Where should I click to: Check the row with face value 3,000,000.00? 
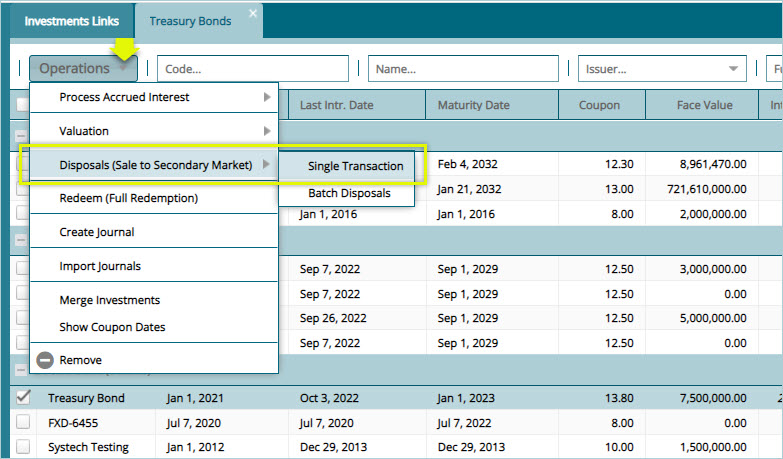point(23,268)
